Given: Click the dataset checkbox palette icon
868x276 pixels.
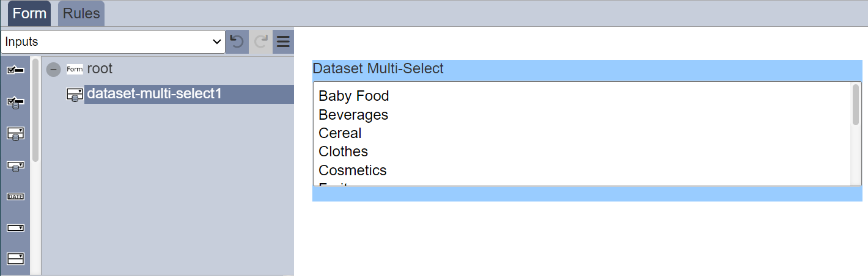Looking at the screenshot, I should coord(15,102).
